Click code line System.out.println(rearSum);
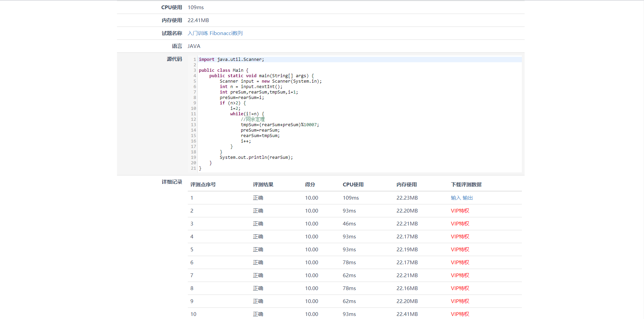This screenshot has height=319, width=644. 256,157
